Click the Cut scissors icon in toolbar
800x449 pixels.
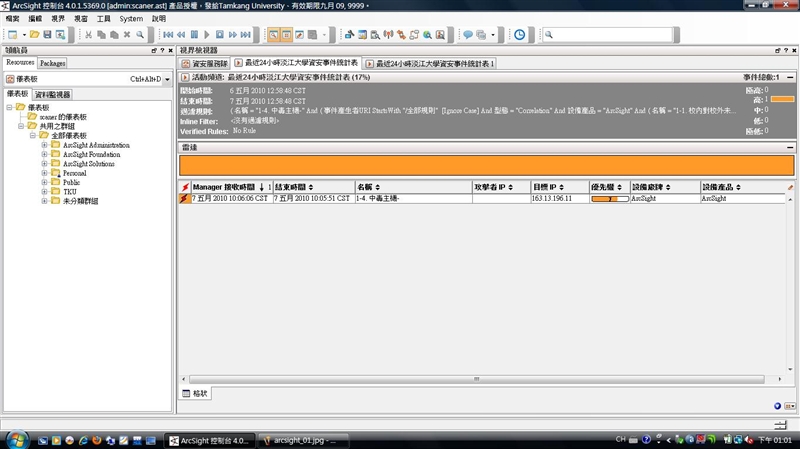point(88,35)
